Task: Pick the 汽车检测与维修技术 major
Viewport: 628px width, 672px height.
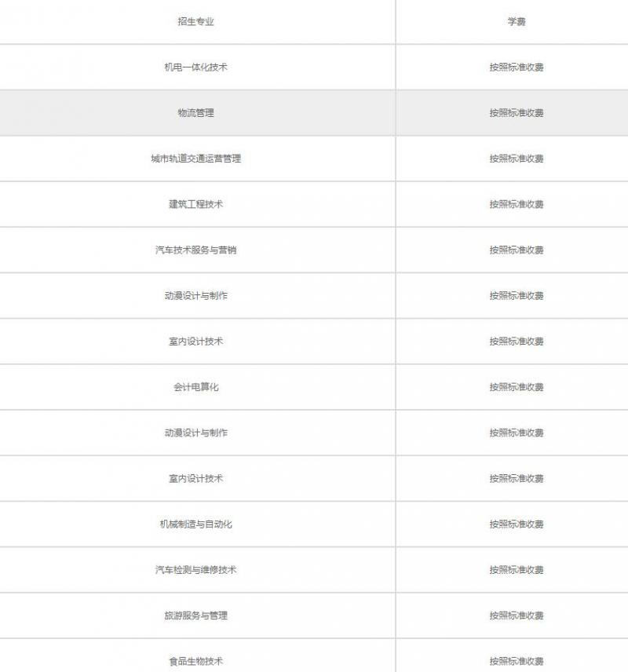Action: coord(195,570)
